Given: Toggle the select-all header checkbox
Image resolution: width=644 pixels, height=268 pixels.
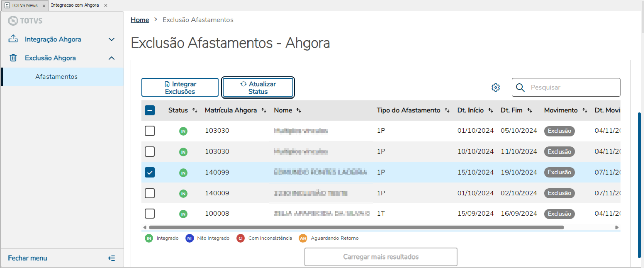Looking at the screenshot, I should 150,110.
